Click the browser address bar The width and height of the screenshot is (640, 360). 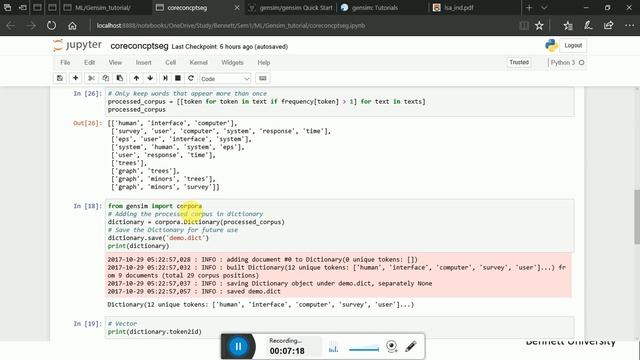(x=302, y=26)
